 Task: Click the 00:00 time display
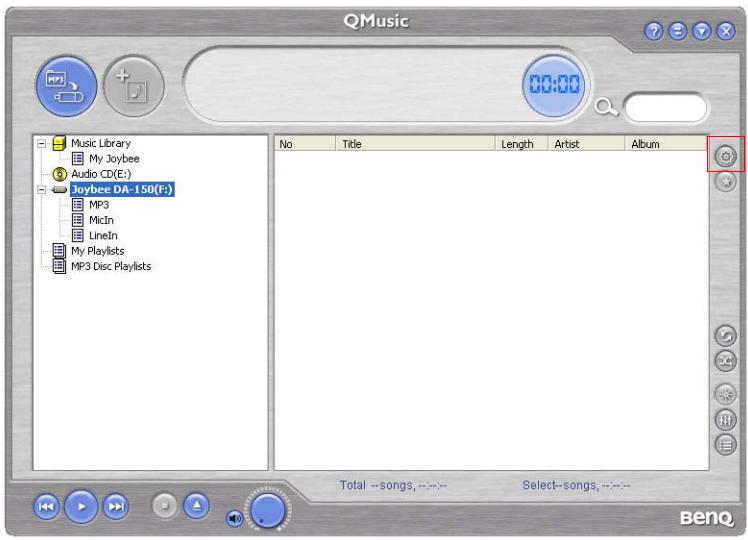click(x=554, y=85)
